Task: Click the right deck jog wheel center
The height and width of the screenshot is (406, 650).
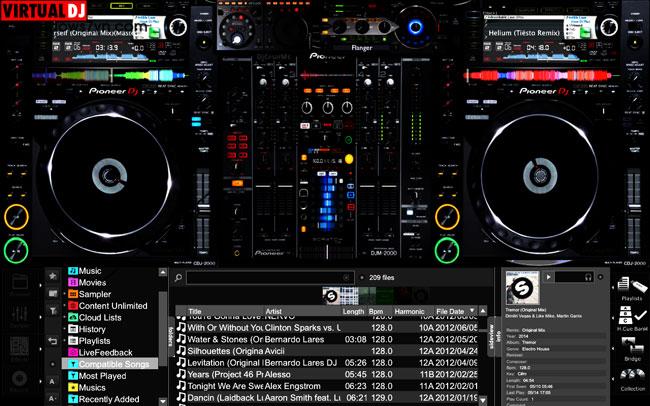Action: pos(540,176)
